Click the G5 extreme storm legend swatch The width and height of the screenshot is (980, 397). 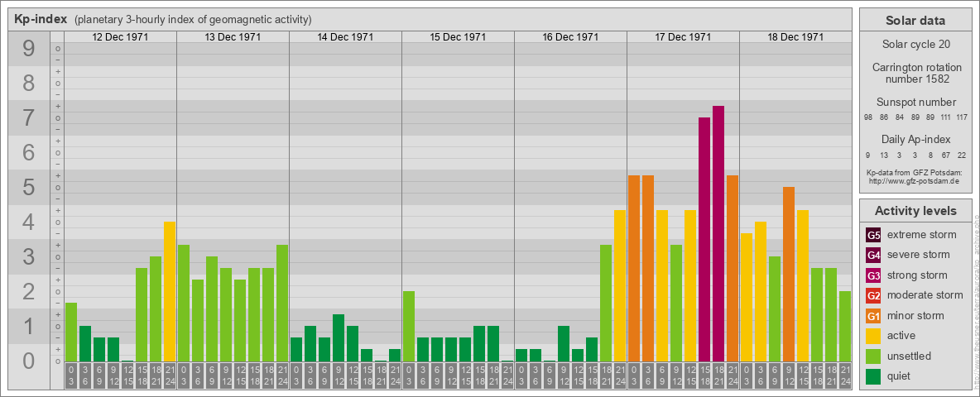click(873, 236)
